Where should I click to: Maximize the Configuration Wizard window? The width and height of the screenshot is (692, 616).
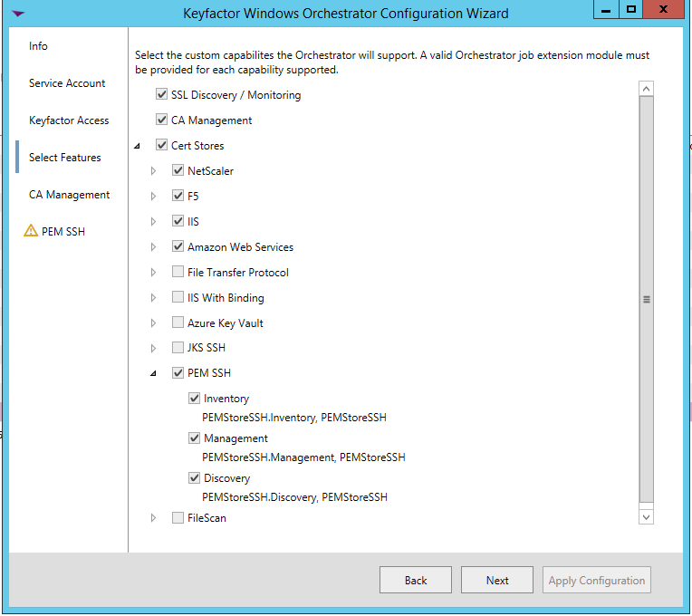(x=631, y=9)
